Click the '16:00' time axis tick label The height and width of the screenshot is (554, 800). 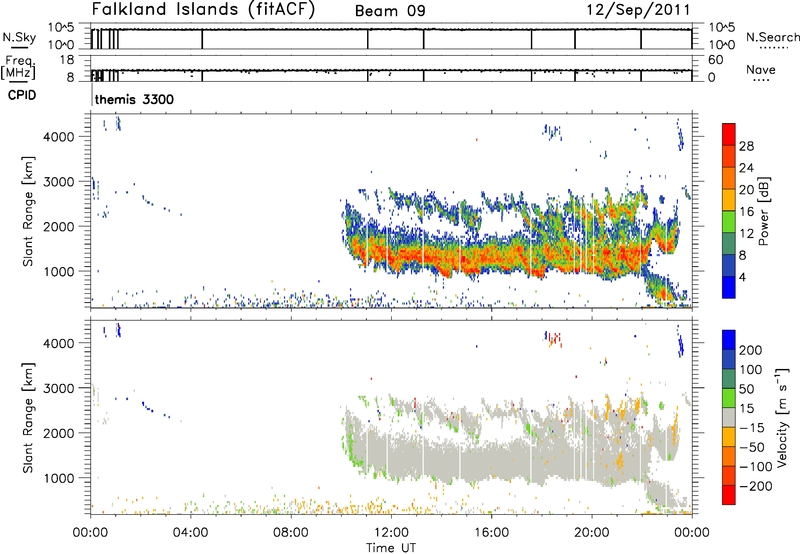point(491,532)
